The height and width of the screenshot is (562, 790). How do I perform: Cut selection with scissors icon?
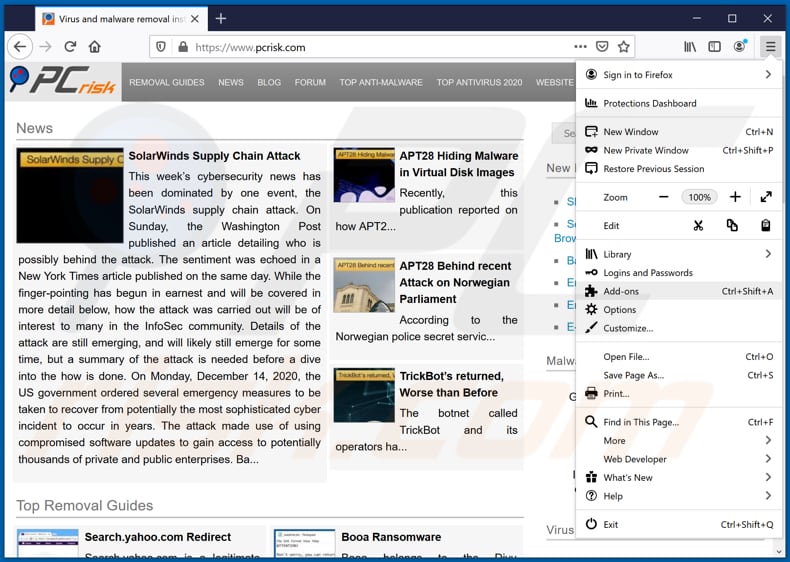click(x=698, y=226)
